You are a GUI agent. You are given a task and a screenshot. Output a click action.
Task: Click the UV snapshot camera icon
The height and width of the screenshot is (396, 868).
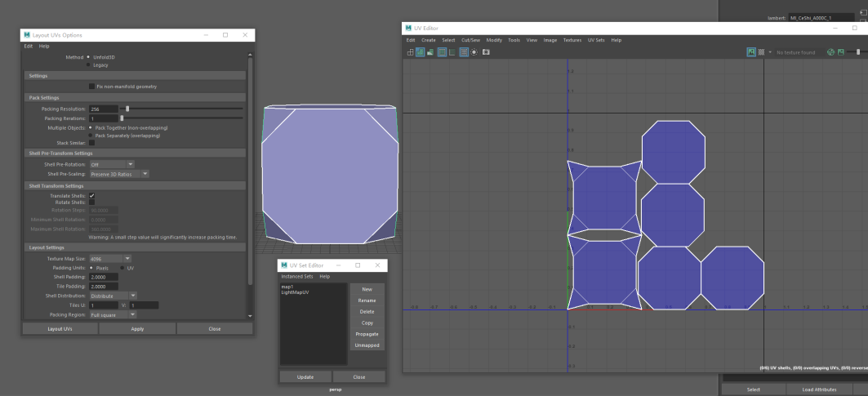[486, 52]
